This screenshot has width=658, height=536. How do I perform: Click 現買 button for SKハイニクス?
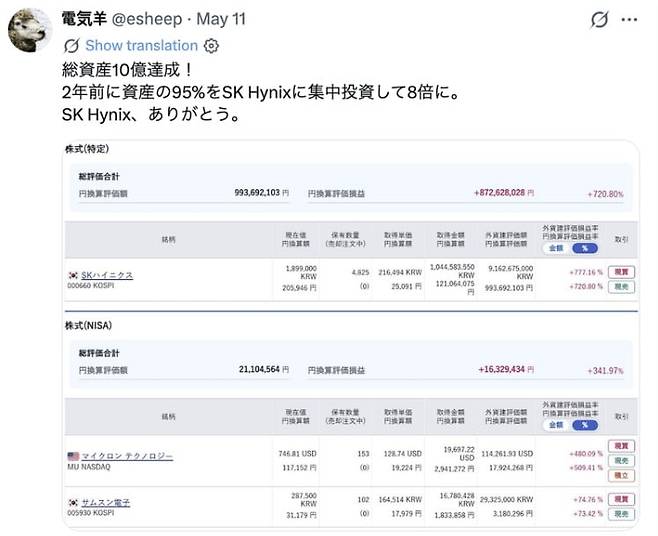[x=621, y=272]
